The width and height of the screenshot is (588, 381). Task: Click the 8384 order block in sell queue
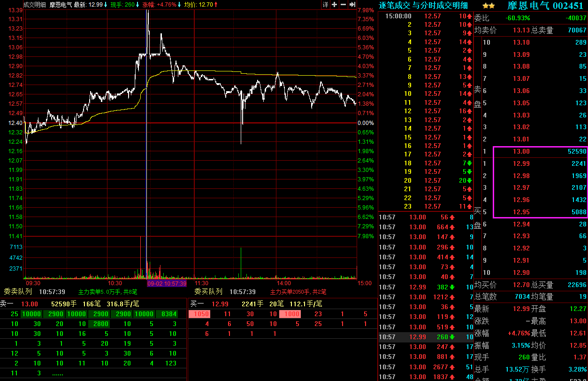tap(169, 314)
